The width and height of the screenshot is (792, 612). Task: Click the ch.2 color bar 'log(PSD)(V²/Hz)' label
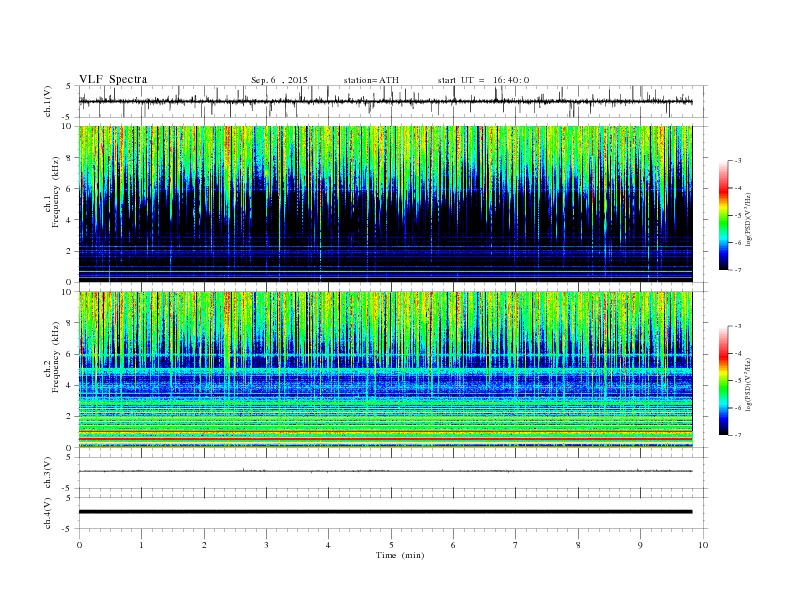749,384
